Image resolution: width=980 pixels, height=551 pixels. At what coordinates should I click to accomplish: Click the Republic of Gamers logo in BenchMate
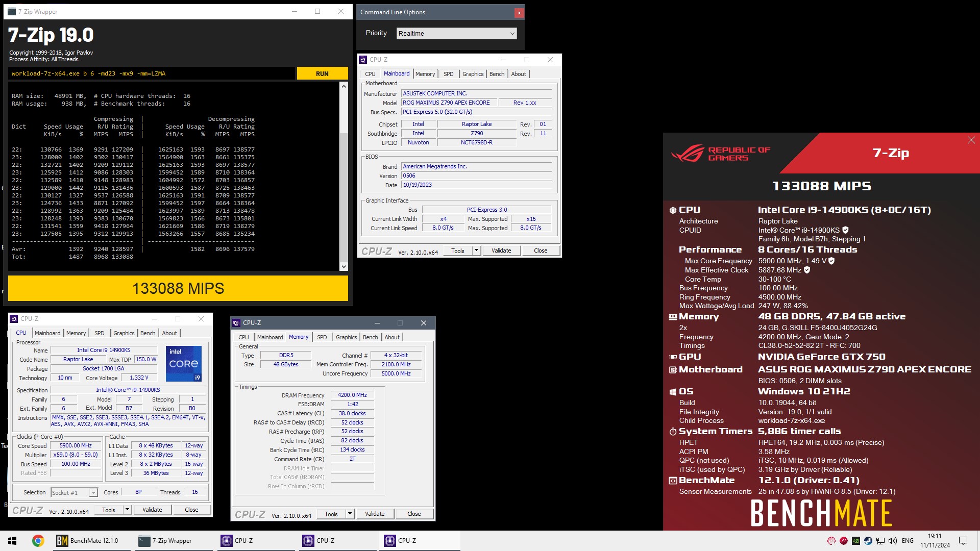pos(721,154)
